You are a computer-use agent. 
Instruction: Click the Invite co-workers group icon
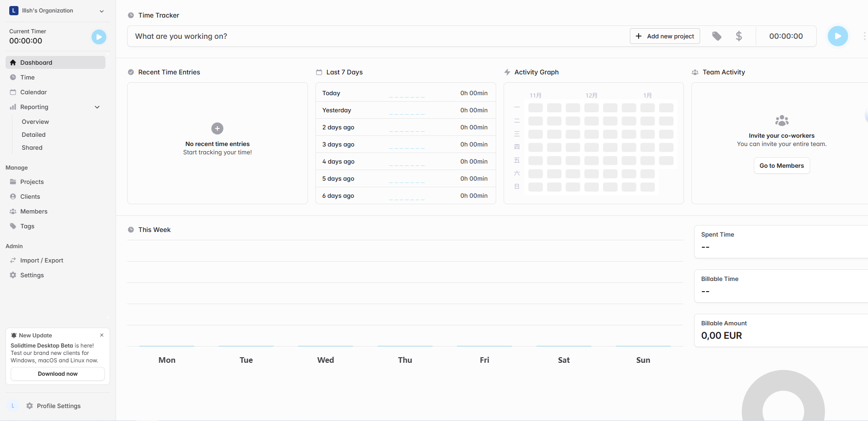782,121
